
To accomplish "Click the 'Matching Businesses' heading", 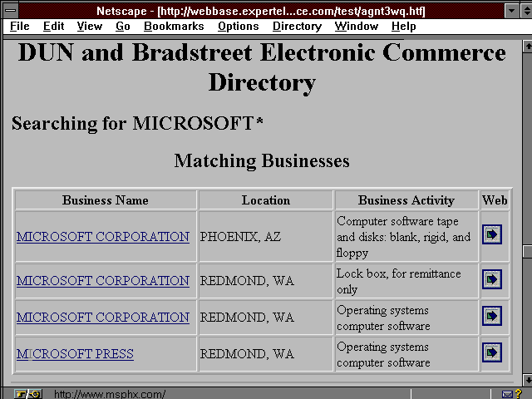I will pyautogui.click(x=262, y=160).
